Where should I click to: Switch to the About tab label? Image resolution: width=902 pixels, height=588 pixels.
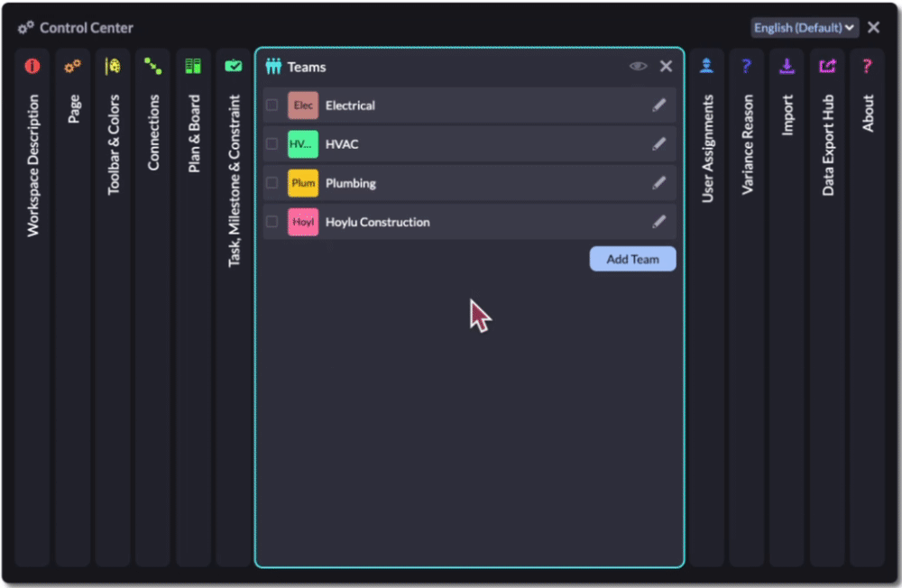tap(868, 114)
